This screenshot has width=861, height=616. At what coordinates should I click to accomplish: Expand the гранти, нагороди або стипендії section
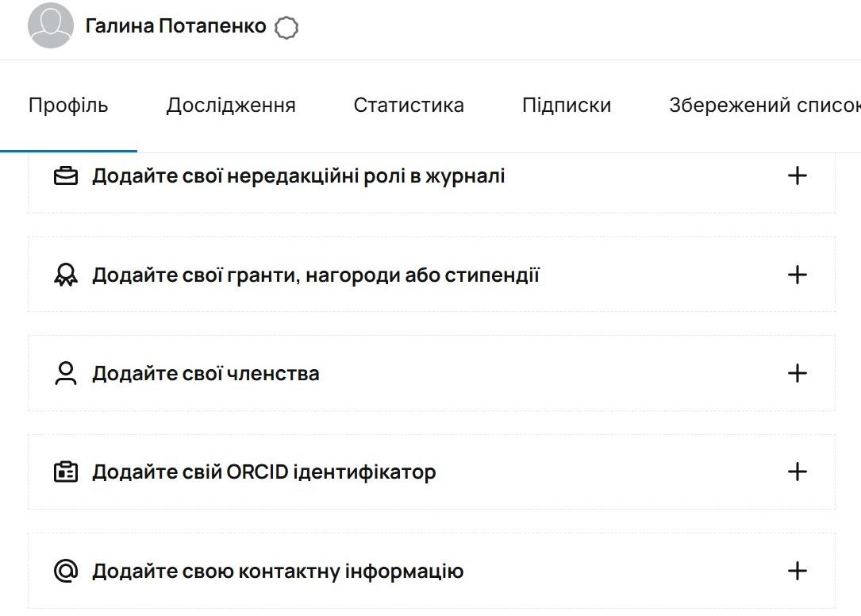797,275
